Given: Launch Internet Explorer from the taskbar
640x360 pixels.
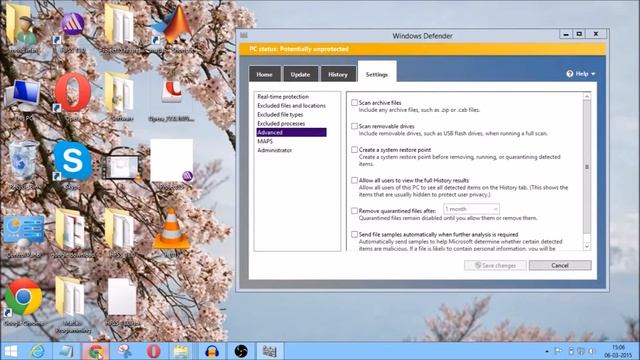Looking at the screenshot, I should [x=38, y=351].
